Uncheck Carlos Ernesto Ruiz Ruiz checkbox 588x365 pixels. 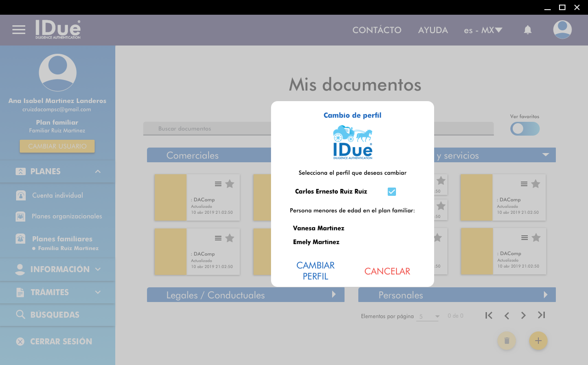point(392,192)
